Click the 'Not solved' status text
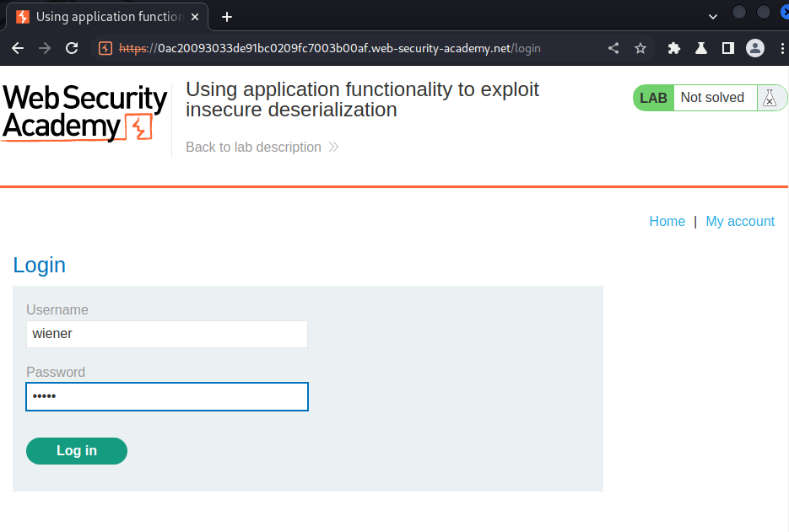The image size is (789, 532). tap(712, 98)
